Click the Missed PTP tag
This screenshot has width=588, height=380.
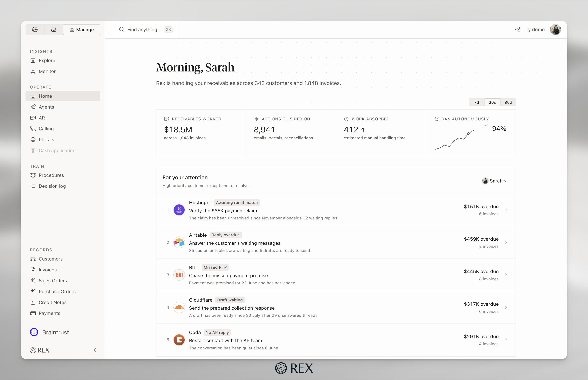tap(215, 267)
